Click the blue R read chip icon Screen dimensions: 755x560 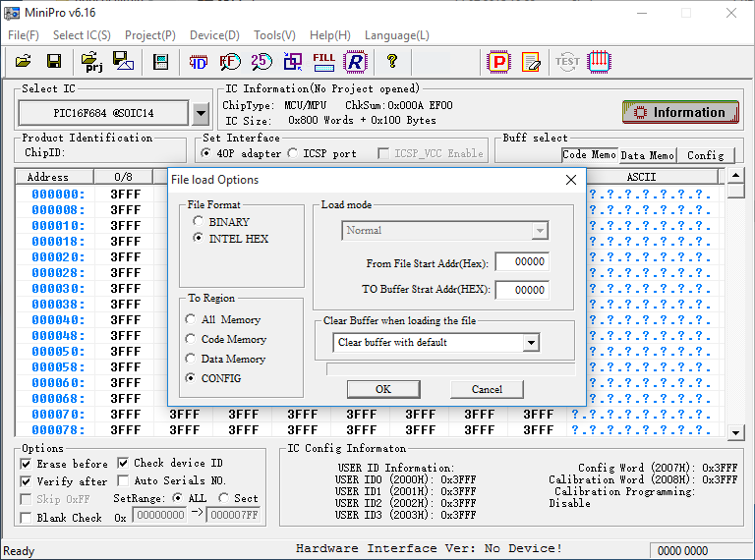tap(354, 62)
